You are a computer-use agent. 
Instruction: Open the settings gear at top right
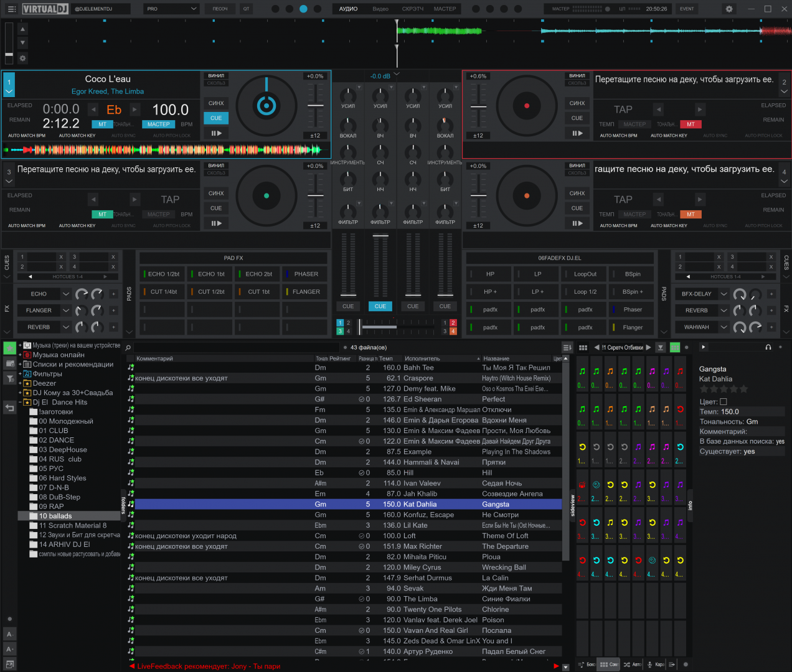[729, 9]
